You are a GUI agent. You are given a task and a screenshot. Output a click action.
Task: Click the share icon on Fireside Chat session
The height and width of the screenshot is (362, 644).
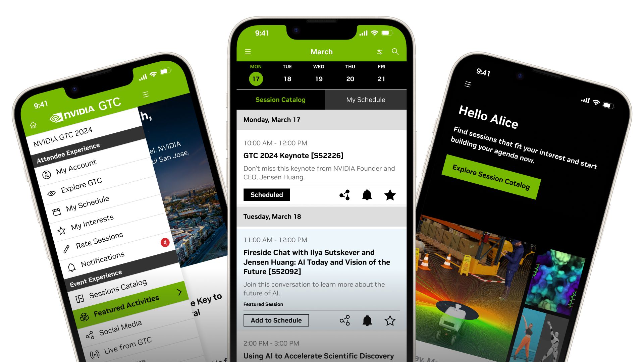344,320
